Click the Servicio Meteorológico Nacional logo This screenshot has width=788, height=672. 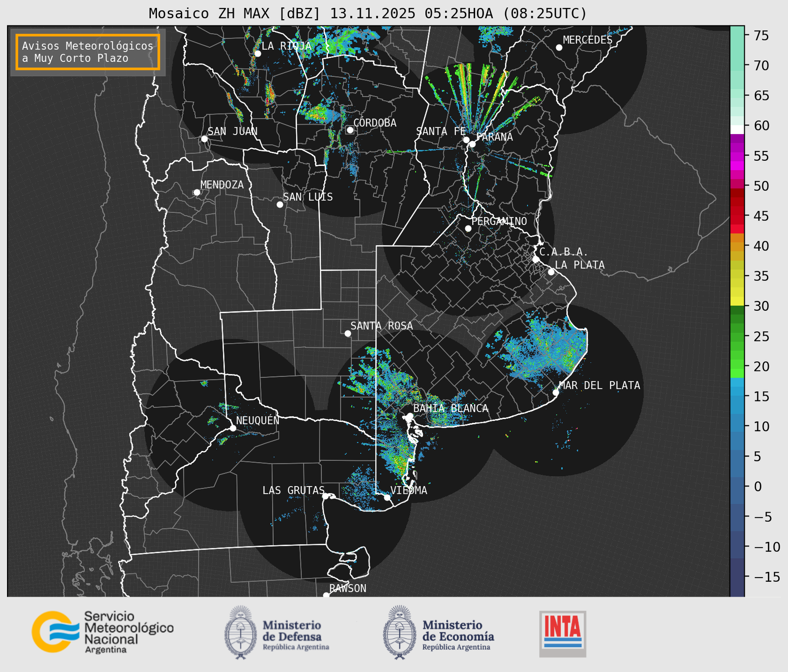click(x=102, y=632)
